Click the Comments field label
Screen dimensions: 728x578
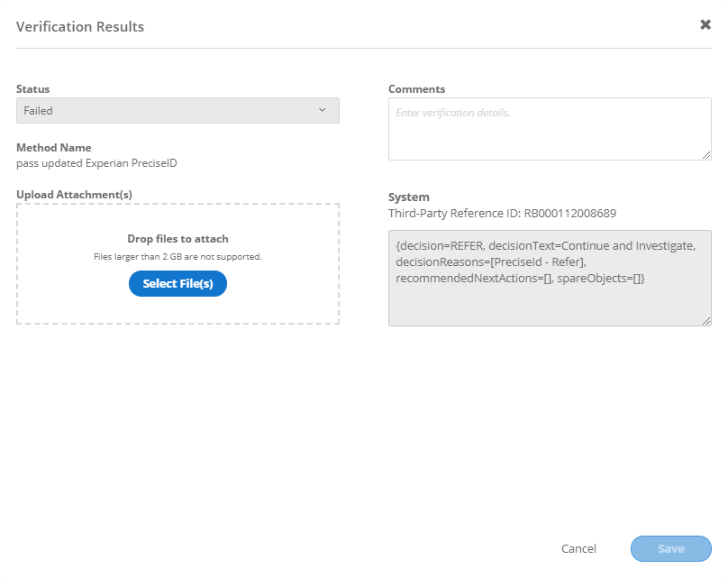416,89
